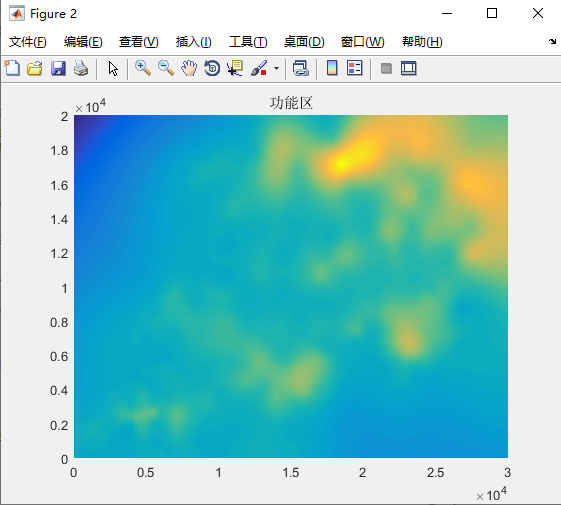Click the New Figure icon
Image resolution: width=561 pixels, height=505 pixels.
12,68
